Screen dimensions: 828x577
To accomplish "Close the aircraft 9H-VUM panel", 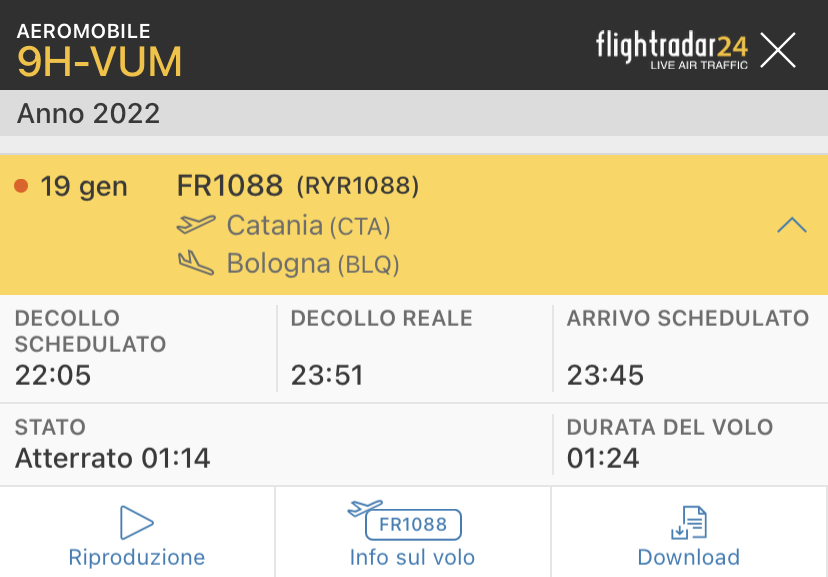I will 778,50.
